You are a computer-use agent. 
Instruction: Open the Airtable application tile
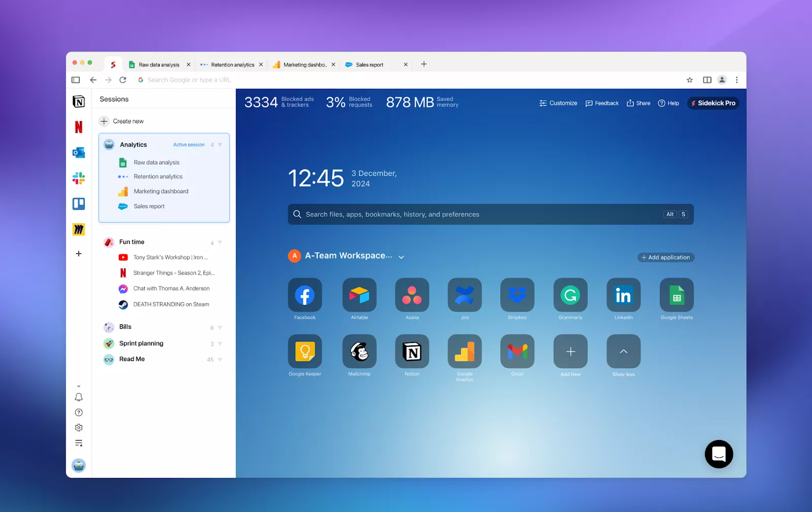pyautogui.click(x=359, y=295)
